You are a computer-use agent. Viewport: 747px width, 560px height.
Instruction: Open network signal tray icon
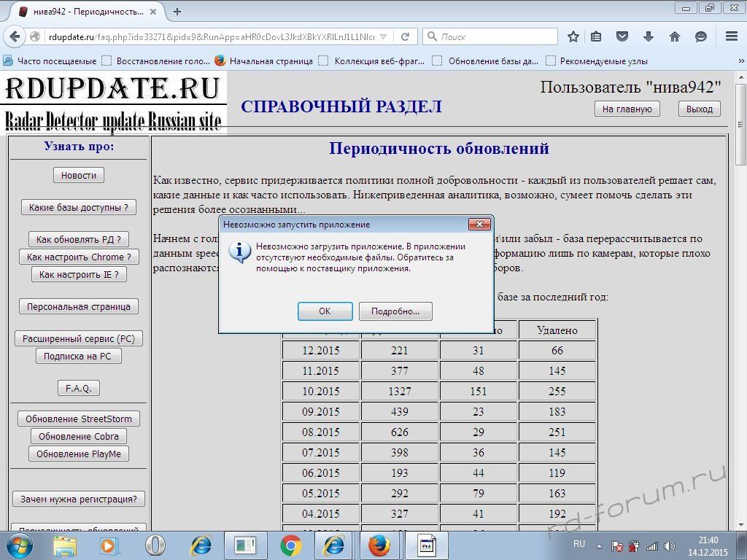pyautogui.click(x=651, y=547)
